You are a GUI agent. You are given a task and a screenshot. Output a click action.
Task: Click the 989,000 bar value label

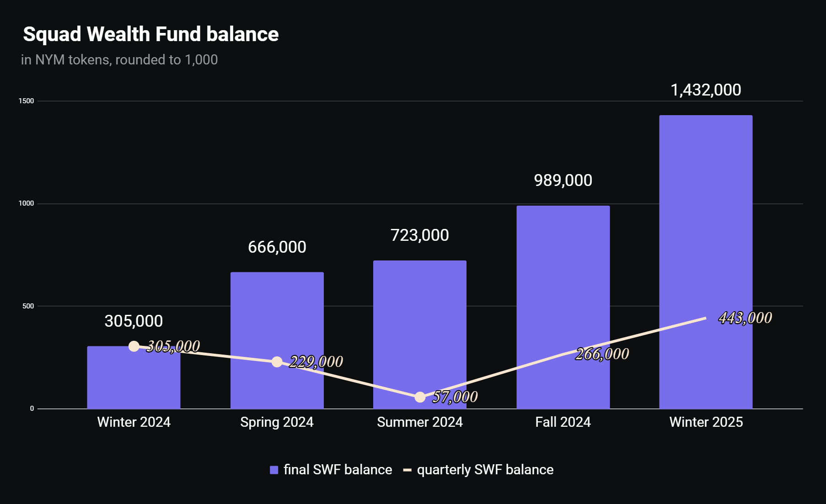coord(563,180)
